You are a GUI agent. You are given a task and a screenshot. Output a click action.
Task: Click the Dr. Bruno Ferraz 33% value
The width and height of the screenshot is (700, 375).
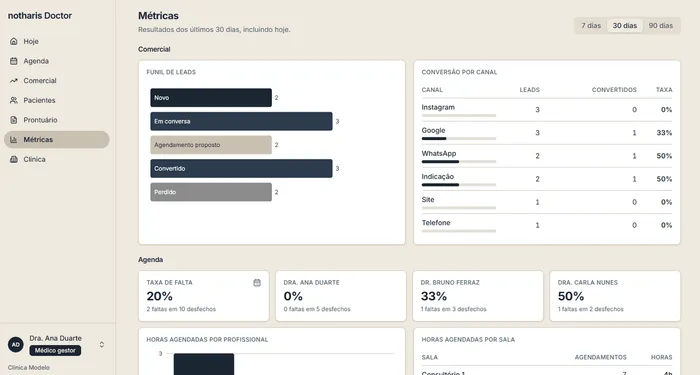point(433,296)
